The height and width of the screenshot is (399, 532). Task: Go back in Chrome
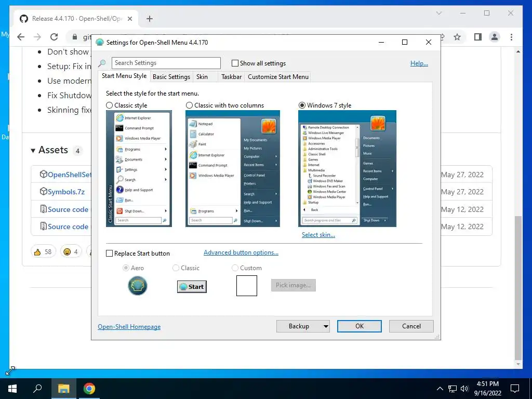(x=21, y=37)
